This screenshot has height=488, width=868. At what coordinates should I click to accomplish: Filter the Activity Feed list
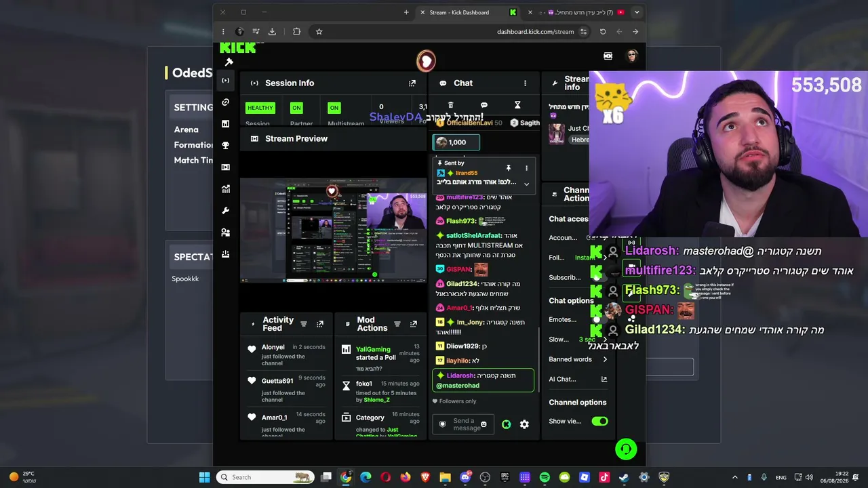coord(304,324)
